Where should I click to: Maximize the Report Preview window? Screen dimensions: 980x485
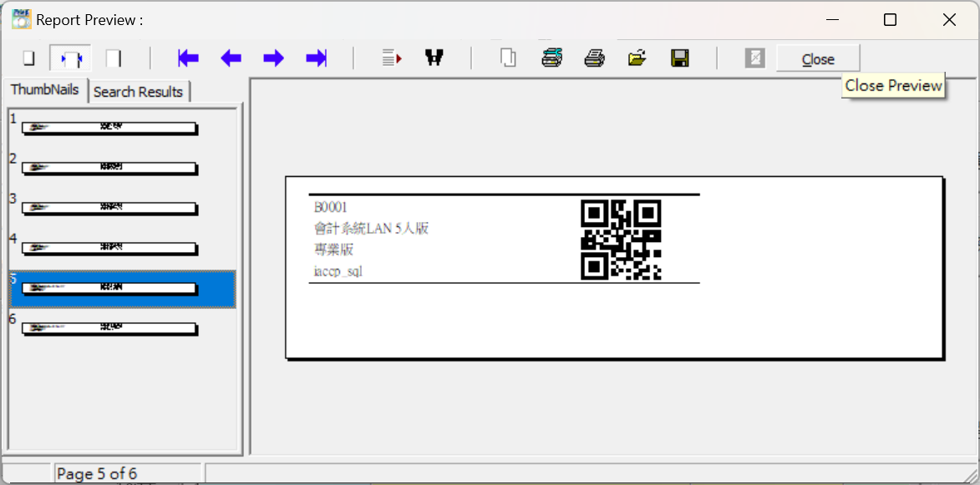click(890, 20)
